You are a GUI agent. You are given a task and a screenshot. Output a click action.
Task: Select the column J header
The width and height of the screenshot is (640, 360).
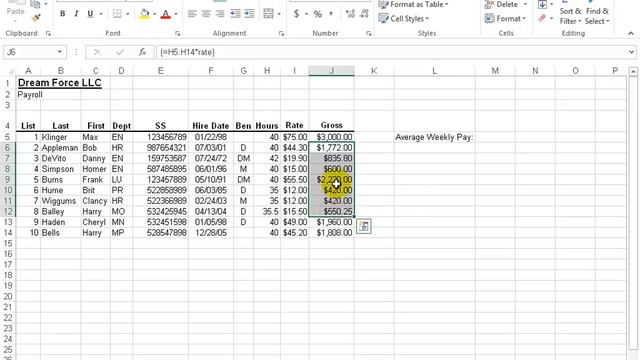pos(331,71)
